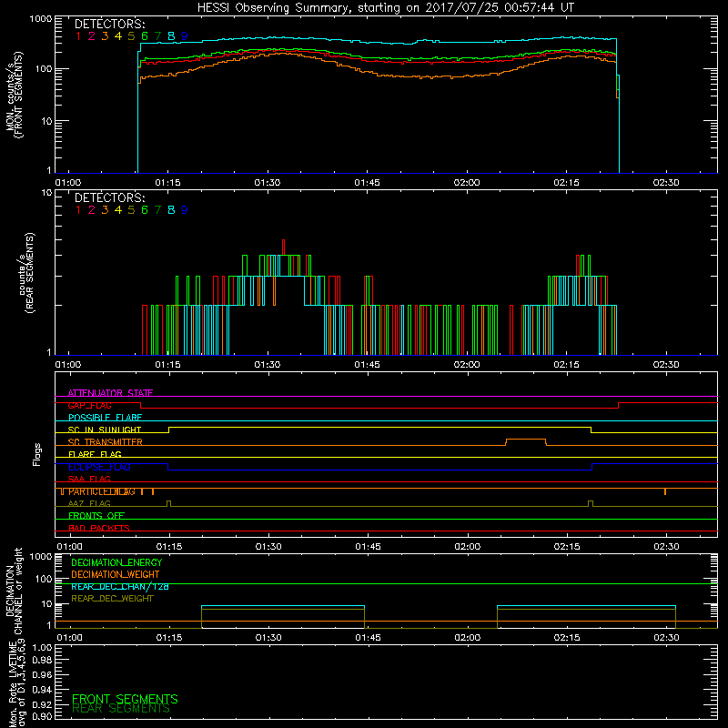
Task: Click the 1.00 value on livetime axis
Action: point(42,647)
